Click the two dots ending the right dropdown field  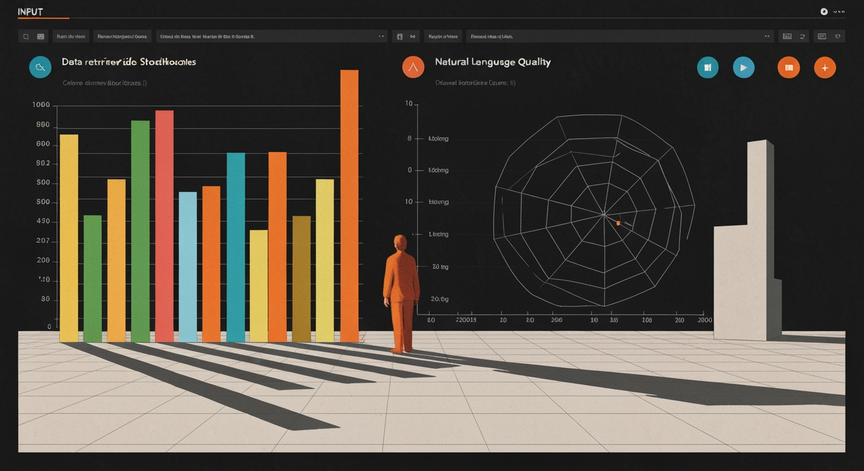tap(767, 36)
